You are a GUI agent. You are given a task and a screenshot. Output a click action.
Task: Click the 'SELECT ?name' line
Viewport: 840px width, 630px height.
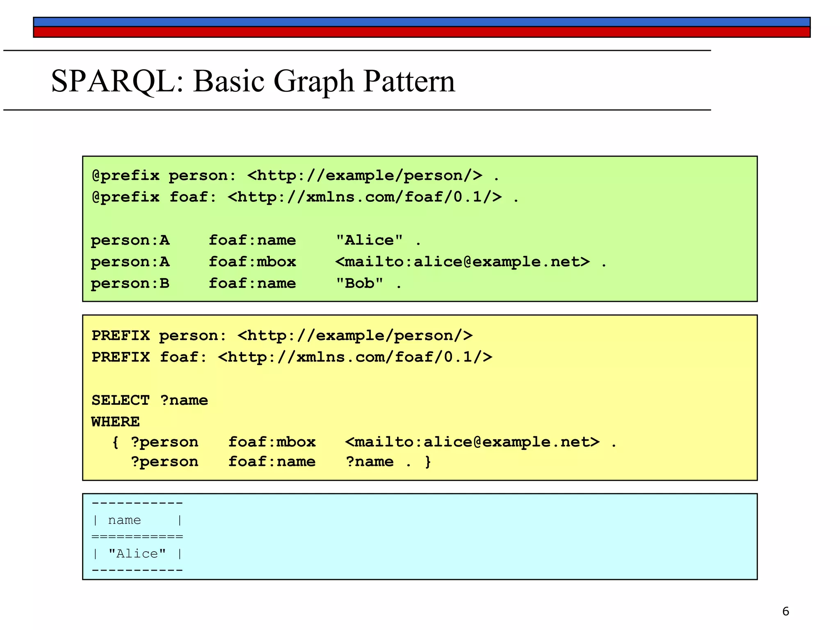click(150, 400)
